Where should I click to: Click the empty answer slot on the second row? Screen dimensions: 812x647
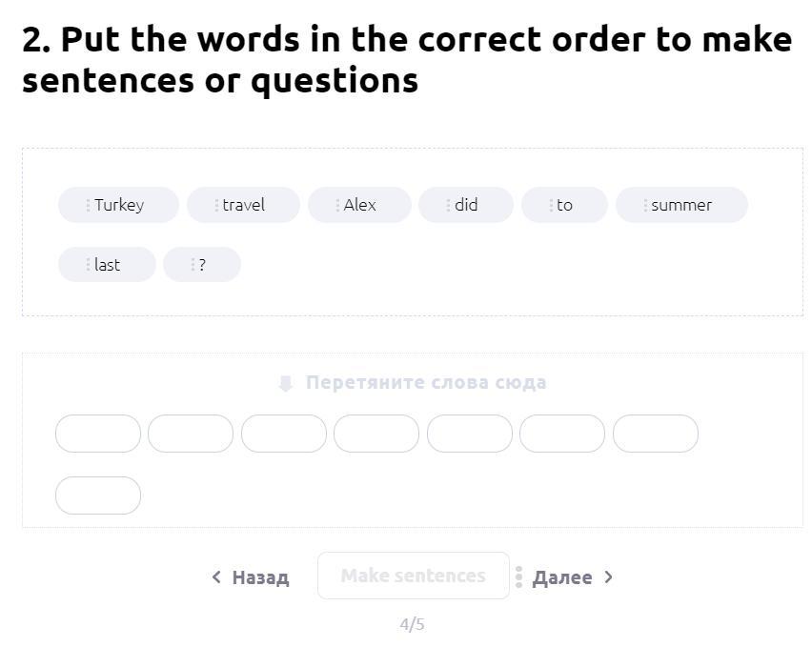(x=98, y=495)
